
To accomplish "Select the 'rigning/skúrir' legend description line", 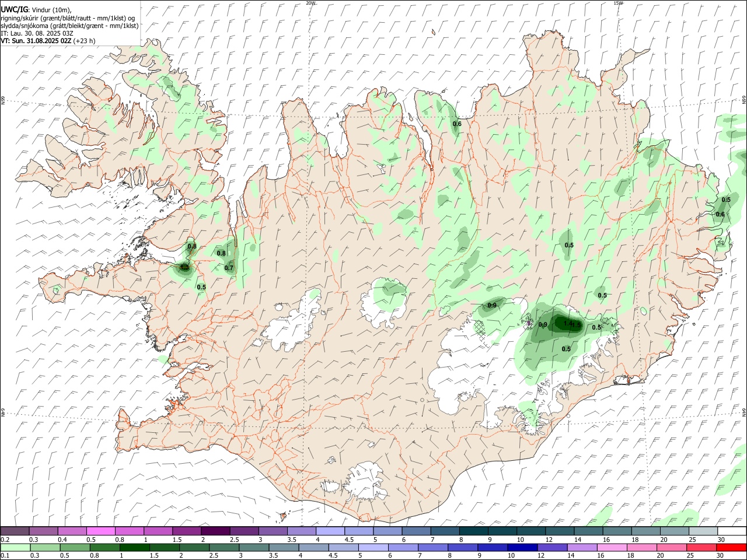I will point(68,17).
